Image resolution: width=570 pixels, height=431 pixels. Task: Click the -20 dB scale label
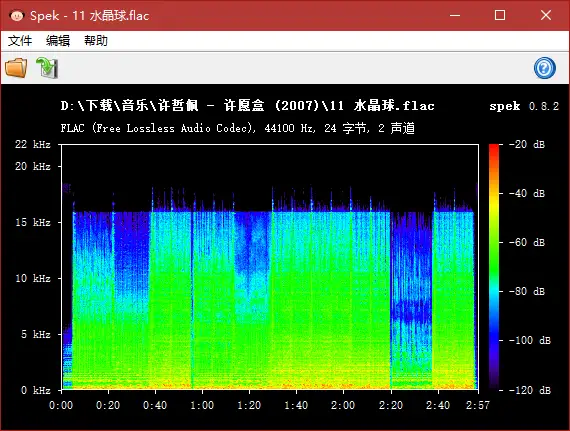click(x=527, y=144)
